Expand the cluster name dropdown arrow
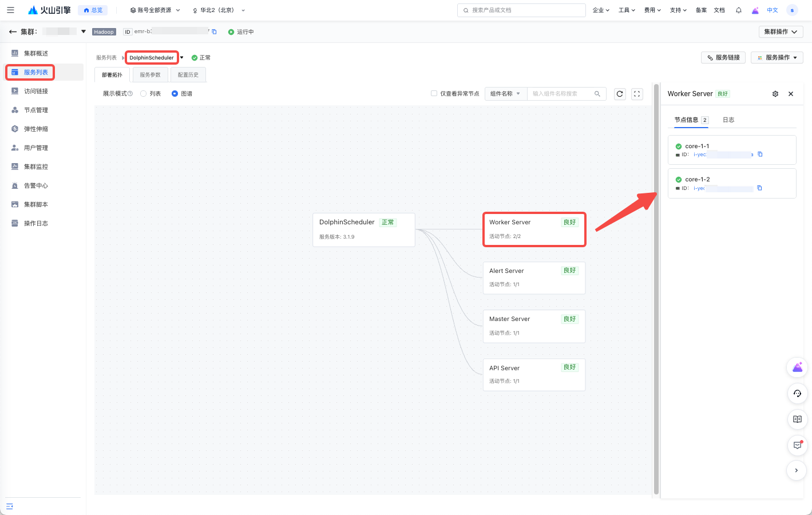Screen dimensions: 812x515 tap(84, 31)
